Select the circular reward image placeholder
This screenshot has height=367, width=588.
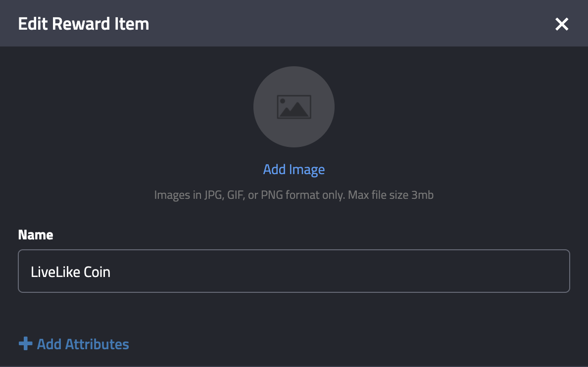(x=294, y=107)
